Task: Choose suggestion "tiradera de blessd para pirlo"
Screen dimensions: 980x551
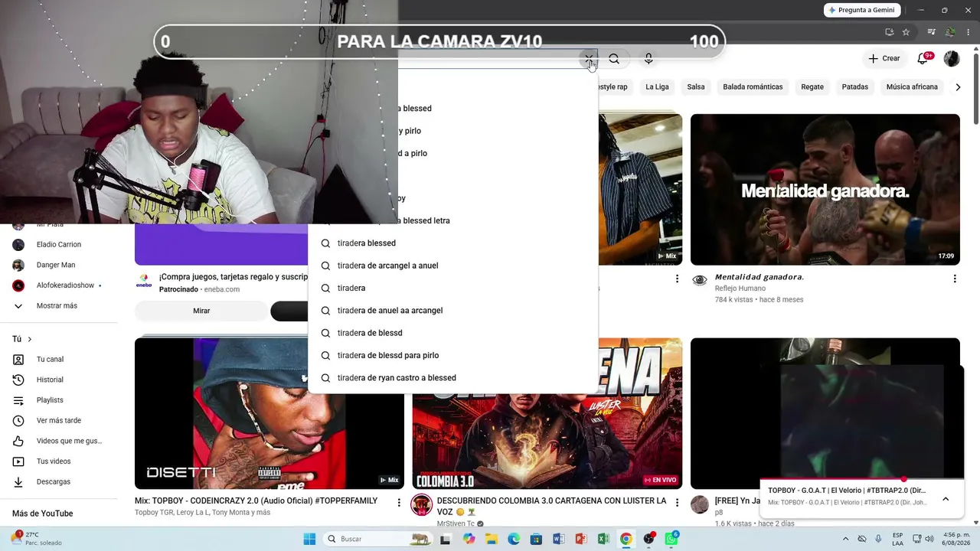Action: click(x=452, y=355)
